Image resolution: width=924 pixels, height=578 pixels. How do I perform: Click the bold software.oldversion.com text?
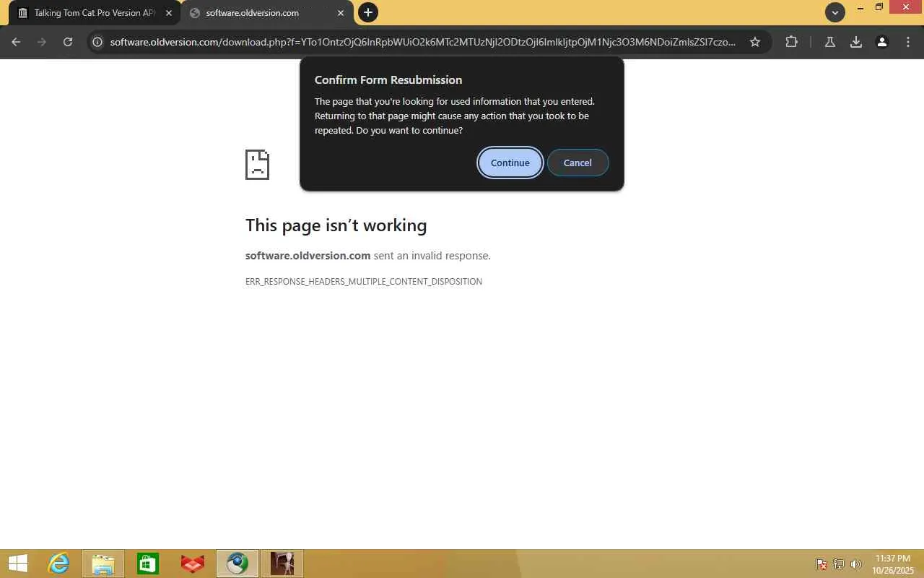click(308, 256)
